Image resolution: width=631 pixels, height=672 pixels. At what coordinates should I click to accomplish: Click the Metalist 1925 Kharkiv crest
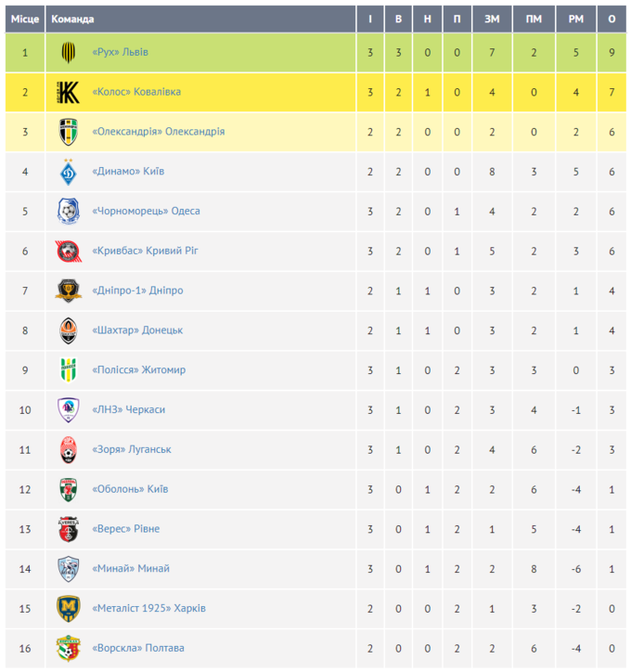69,608
